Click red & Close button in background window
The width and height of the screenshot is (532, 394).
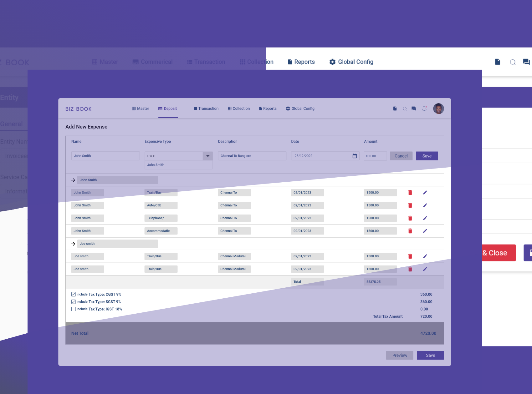(x=499, y=253)
